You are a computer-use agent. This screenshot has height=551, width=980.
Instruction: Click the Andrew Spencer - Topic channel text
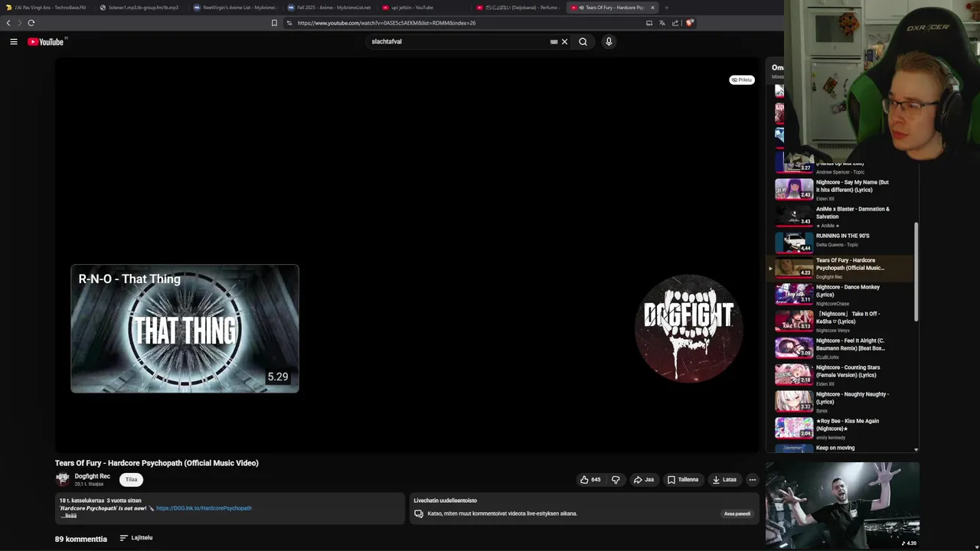pos(840,172)
